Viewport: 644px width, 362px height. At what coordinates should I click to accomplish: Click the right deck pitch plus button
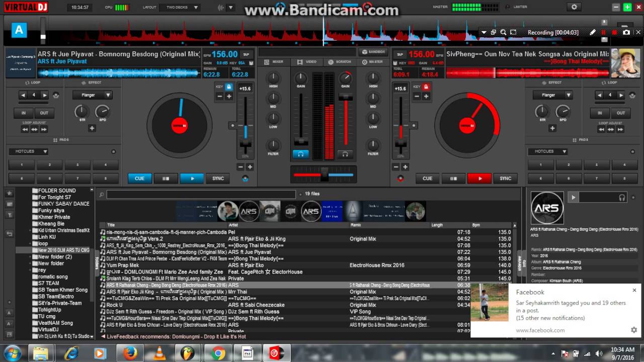pyautogui.click(x=406, y=167)
